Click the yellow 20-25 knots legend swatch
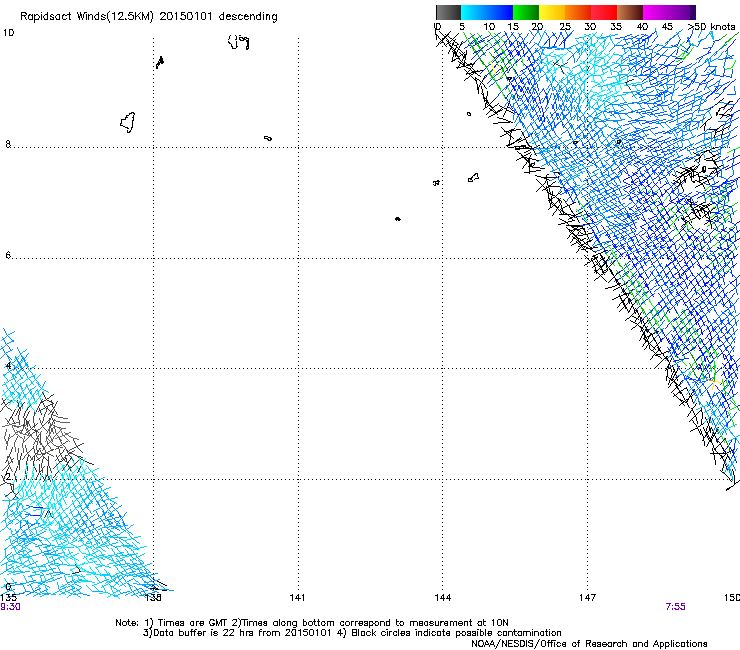Viewport: 740px width, 650px height. (552, 12)
